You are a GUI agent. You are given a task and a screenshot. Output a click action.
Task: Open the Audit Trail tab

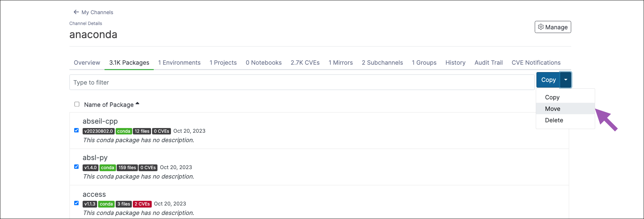(x=489, y=63)
